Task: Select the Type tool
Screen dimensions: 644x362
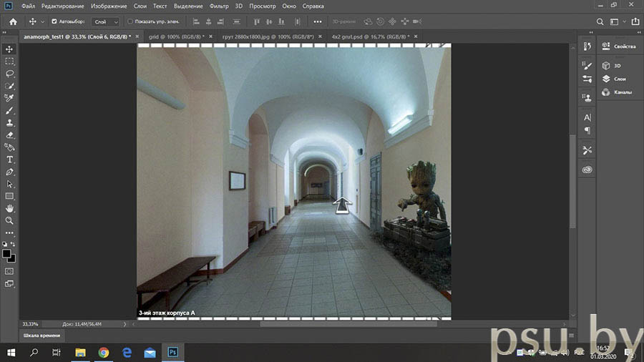Action: (9, 160)
